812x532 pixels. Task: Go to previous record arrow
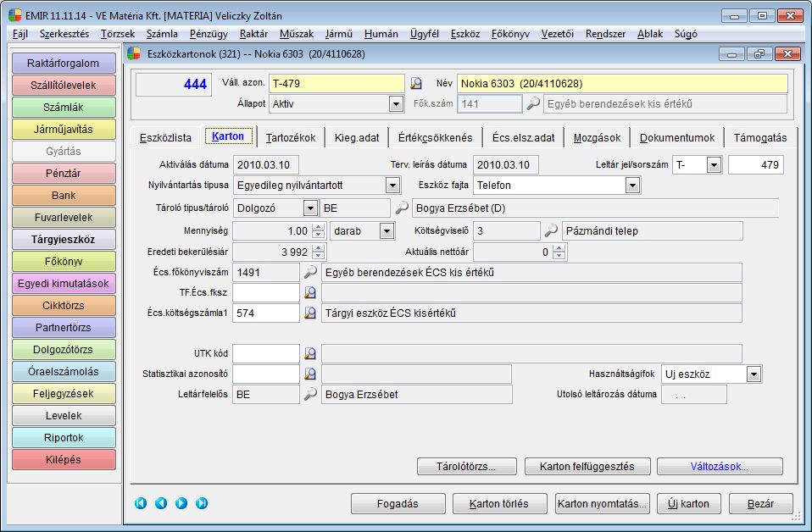click(x=161, y=503)
